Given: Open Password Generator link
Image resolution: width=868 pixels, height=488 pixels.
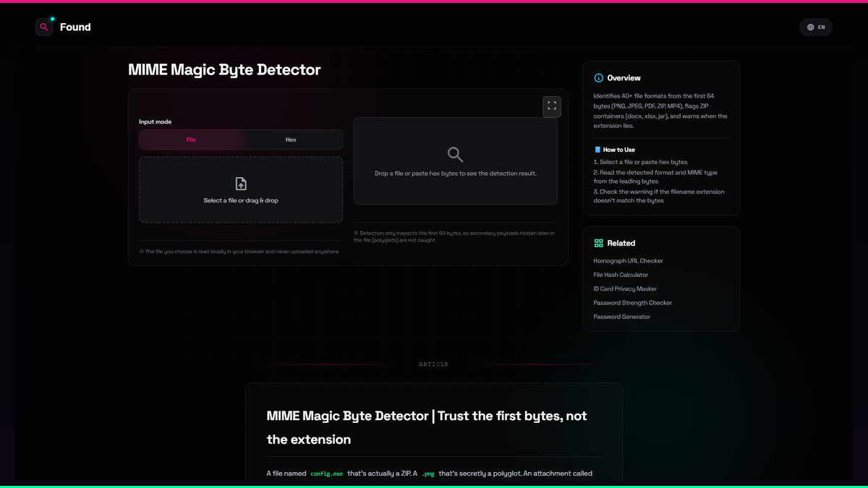Looking at the screenshot, I should (x=622, y=317).
